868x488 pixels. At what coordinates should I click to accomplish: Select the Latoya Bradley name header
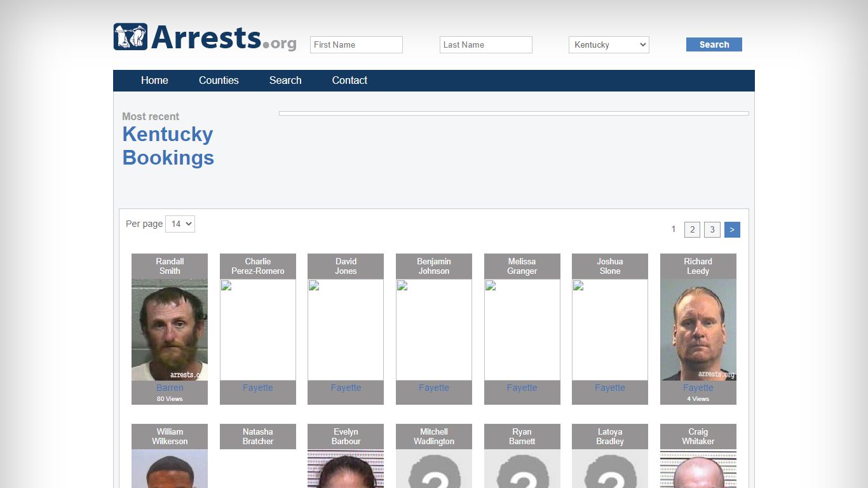point(610,437)
